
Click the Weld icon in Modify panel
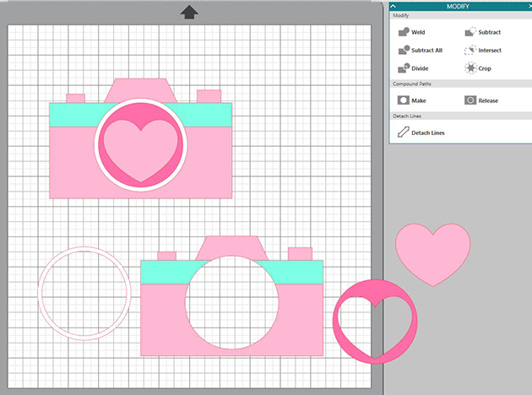pos(404,32)
